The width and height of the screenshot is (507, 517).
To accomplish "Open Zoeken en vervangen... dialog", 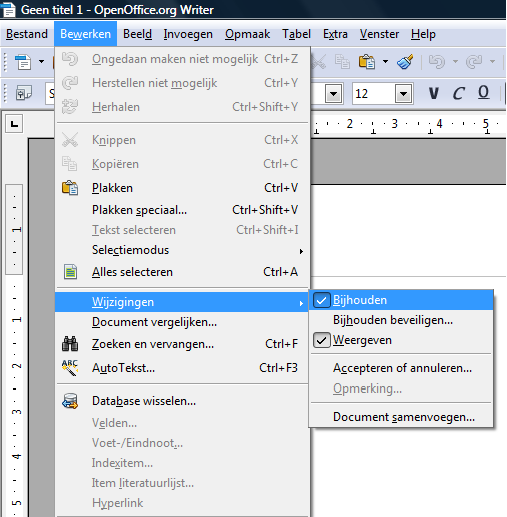I will tap(182, 344).
